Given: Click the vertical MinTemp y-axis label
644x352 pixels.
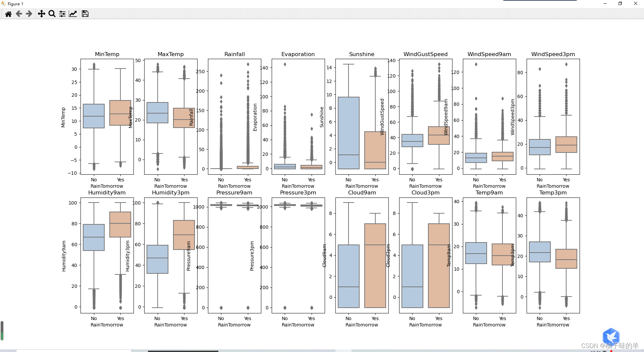Looking at the screenshot, I should tap(63, 117).
